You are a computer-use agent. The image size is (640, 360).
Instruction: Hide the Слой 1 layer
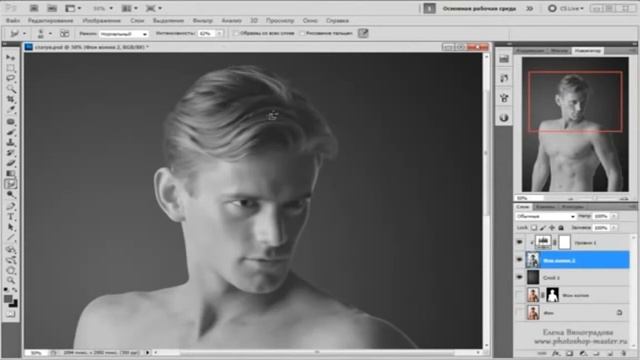point(519,277)
